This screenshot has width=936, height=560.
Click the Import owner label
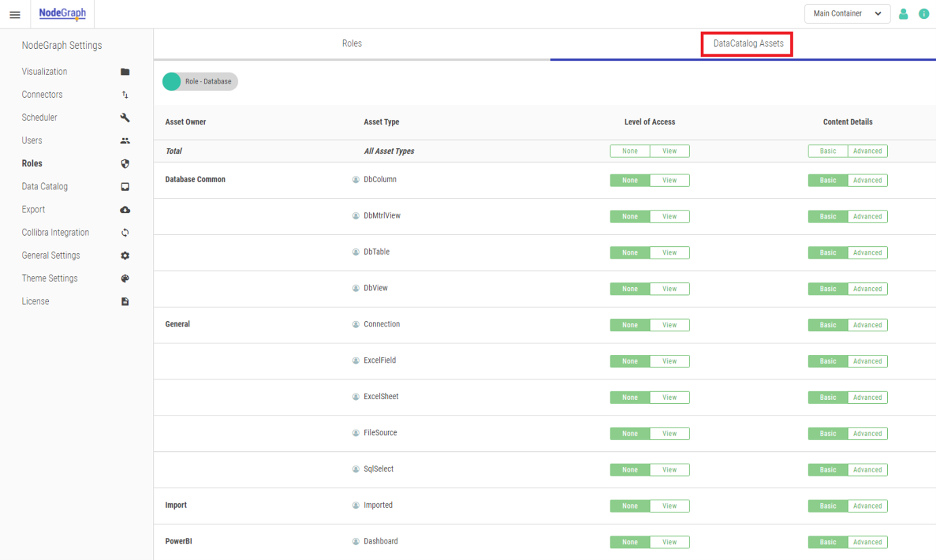(176, 505)
